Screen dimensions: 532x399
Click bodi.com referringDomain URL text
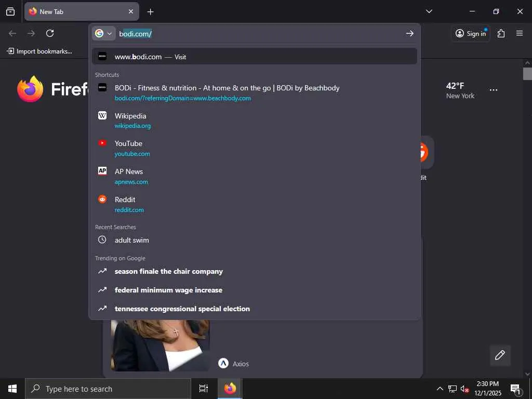pyautogui.click(x=183, y=98)
